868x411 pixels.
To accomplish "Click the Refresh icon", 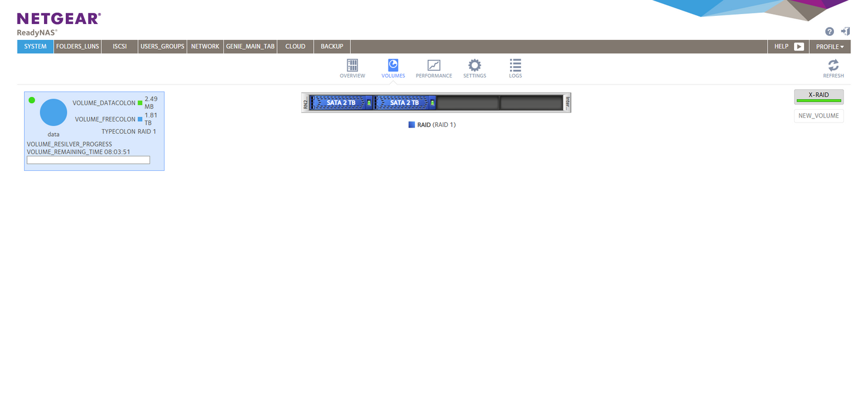I will click(x=833, y=66).
